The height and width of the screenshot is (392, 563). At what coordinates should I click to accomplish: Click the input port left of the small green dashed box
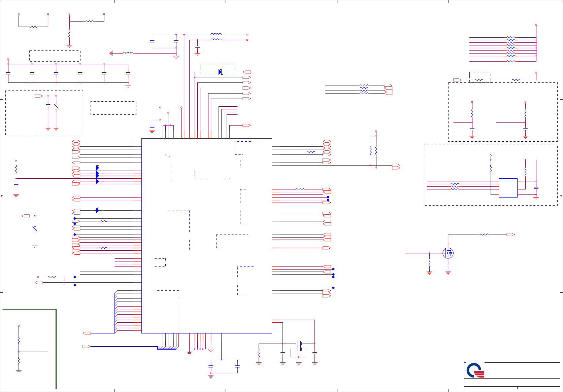coord(457,80)
